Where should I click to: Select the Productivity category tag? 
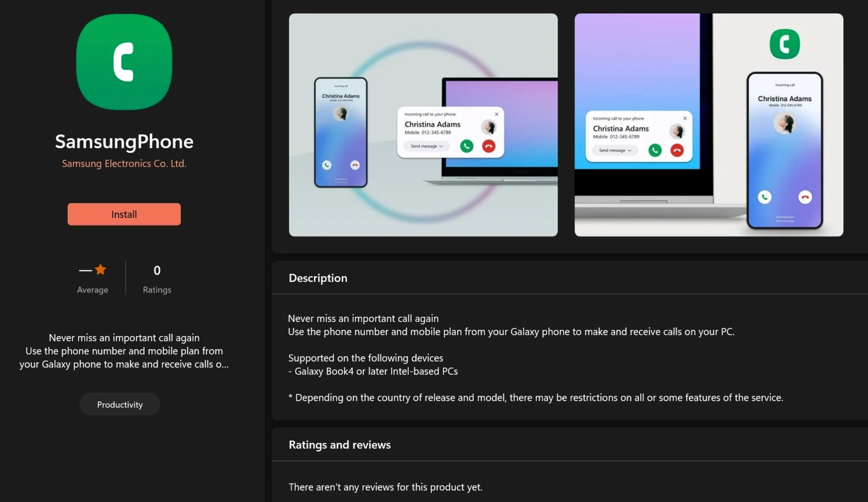click(119, 404)
